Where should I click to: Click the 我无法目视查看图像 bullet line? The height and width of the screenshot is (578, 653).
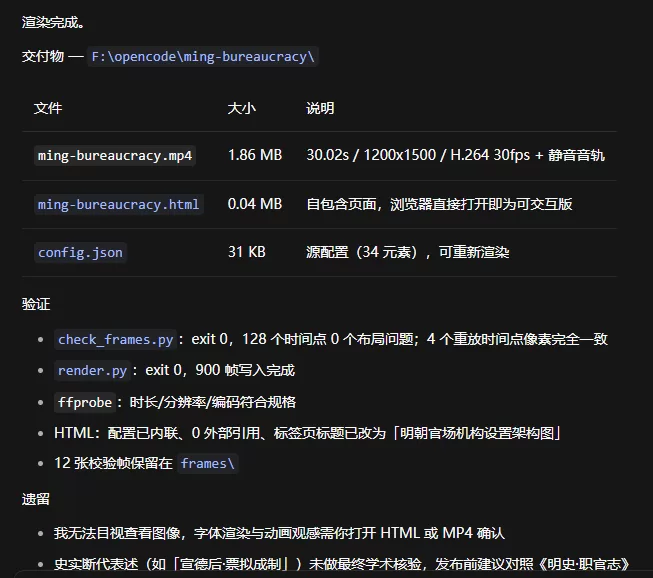point(279,533)
